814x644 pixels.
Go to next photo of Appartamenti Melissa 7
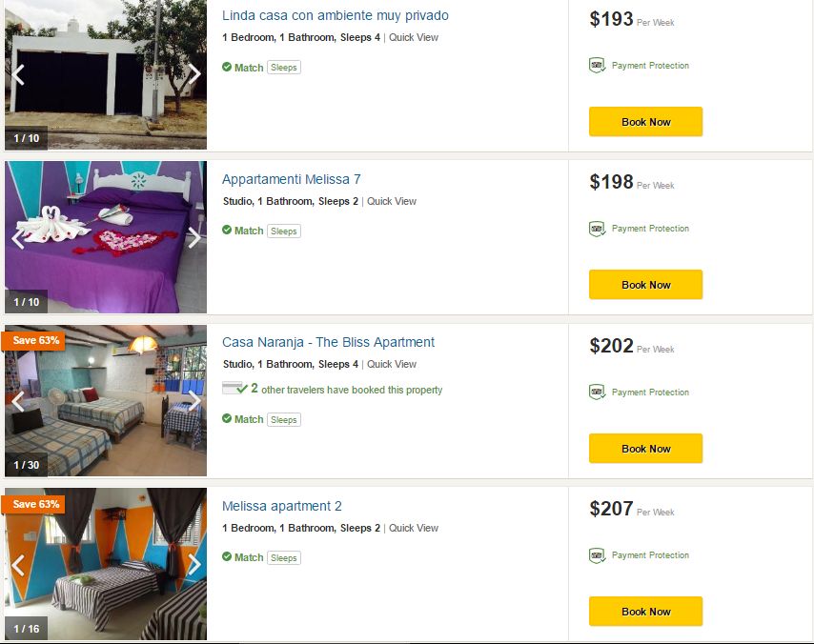194,237
